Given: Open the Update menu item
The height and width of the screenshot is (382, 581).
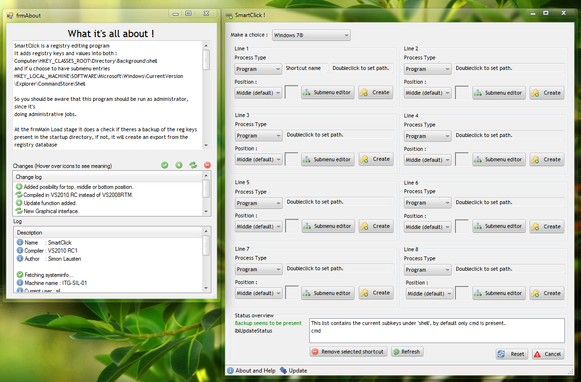Looking at the screenshot, I should click(x=293, y=370).
